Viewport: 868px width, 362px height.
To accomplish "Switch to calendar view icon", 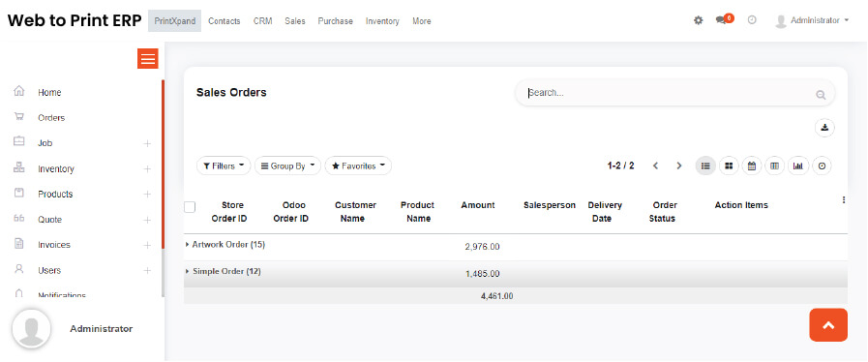I will tap(752, 166).
